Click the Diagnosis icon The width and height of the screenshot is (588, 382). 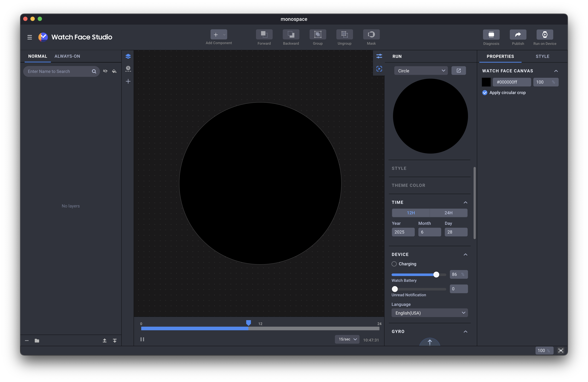[491, 35]
